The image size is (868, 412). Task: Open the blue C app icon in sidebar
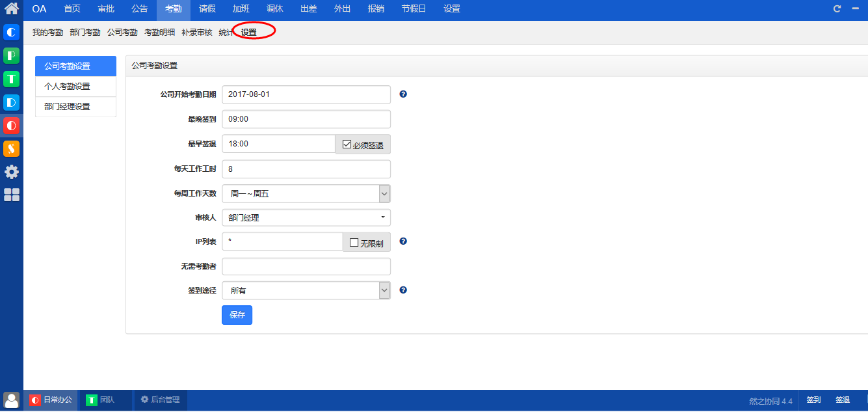12,33
